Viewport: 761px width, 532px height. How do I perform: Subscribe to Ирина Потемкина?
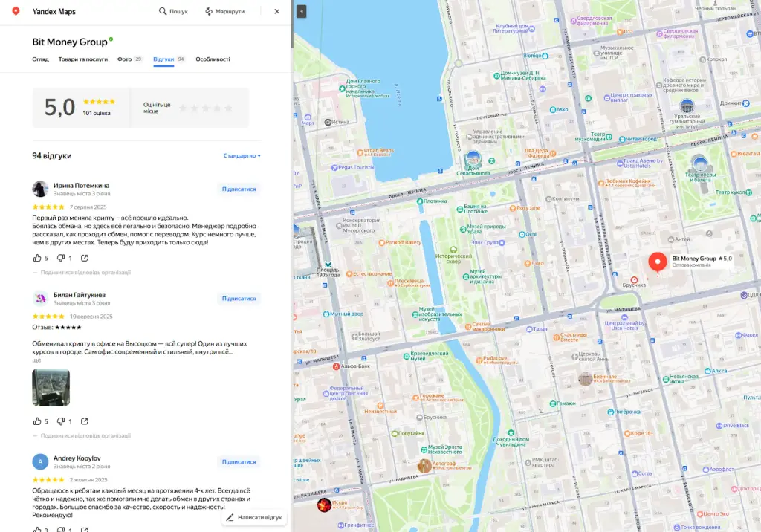239,189
